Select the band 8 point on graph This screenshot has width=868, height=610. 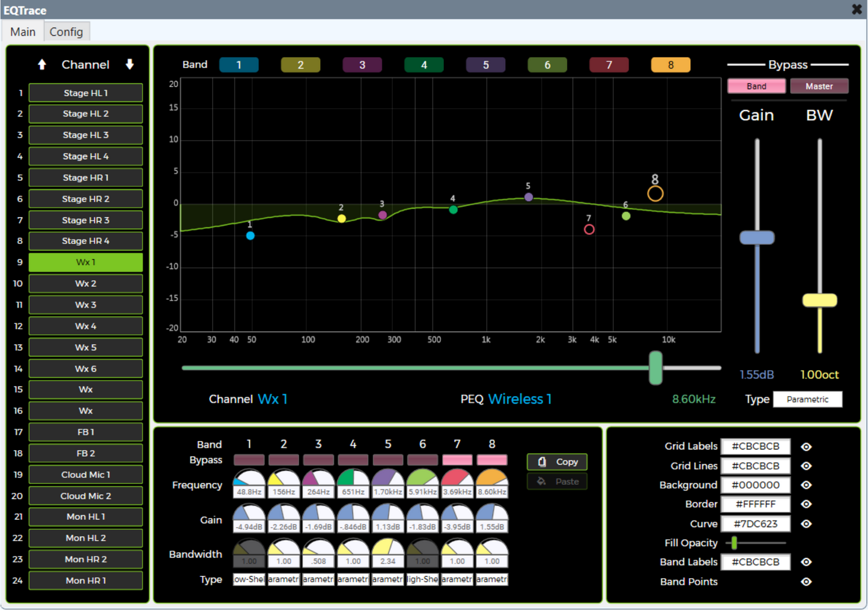(655, 194)
